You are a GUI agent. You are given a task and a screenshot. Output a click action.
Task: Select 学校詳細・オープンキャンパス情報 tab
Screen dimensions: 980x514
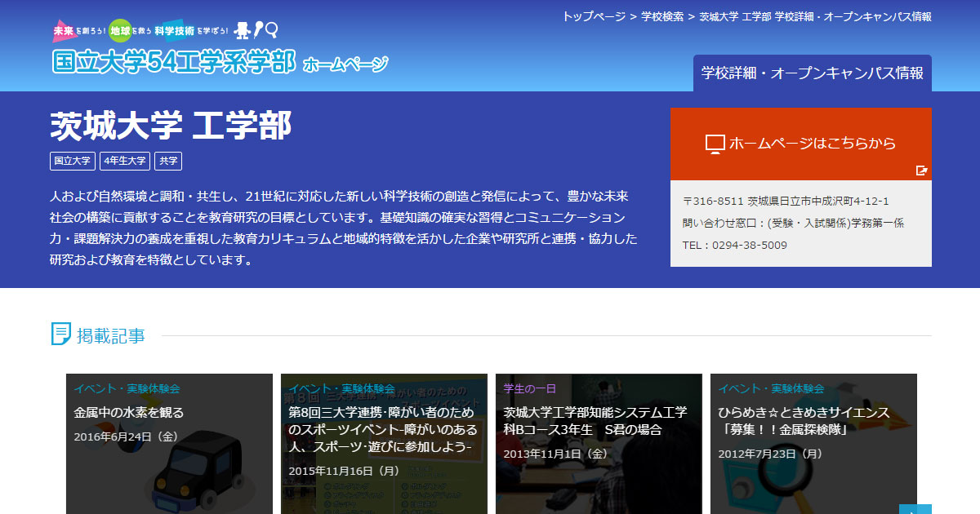pyautogui.click(x=813, y=73)
